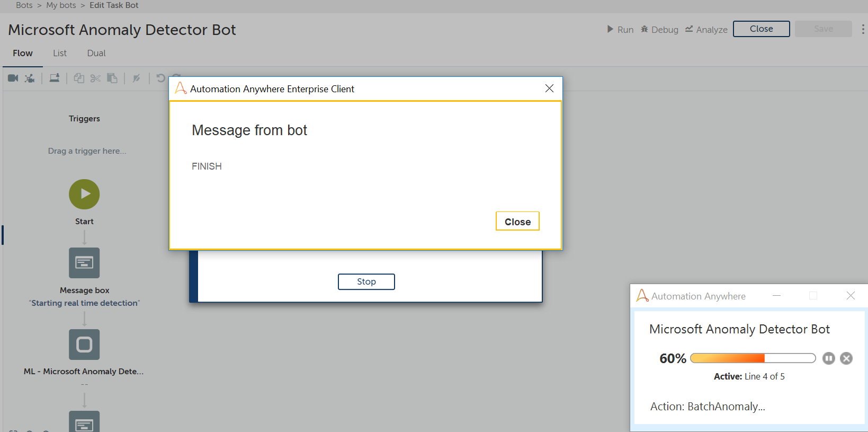Open the Flow view tab
Screen dimensions: 868x432
(x=23, y=53)
